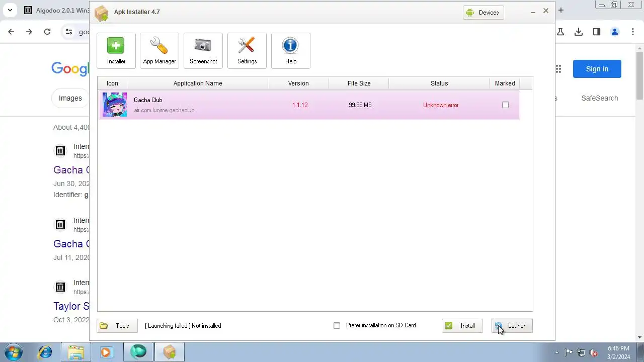Sort by Status column header
The width and height of the screenshot is (644, 362).
[439, 83]
